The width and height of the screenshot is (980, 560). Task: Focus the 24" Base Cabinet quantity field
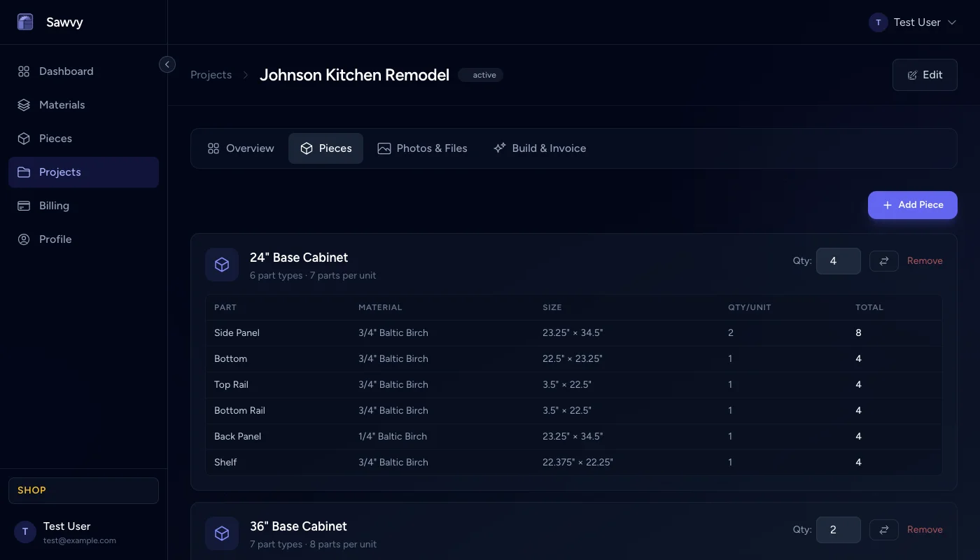838,261
